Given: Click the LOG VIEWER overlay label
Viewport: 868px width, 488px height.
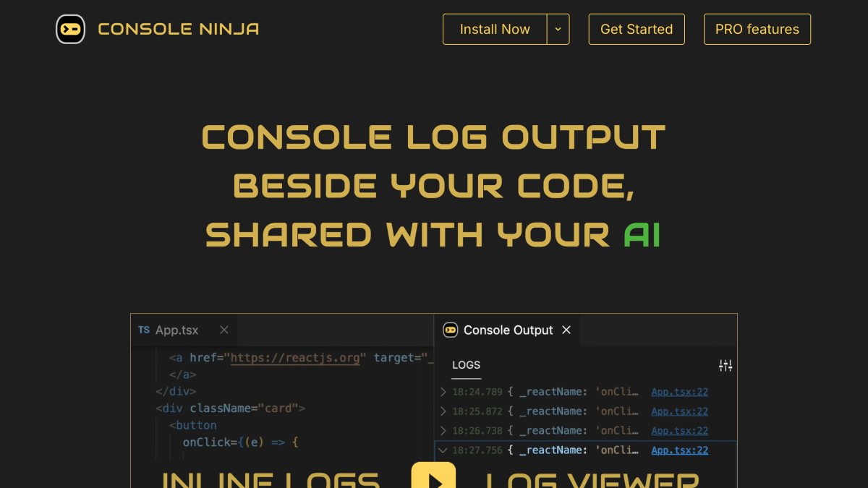Looking at the screenshot, I should coord(592,480).
